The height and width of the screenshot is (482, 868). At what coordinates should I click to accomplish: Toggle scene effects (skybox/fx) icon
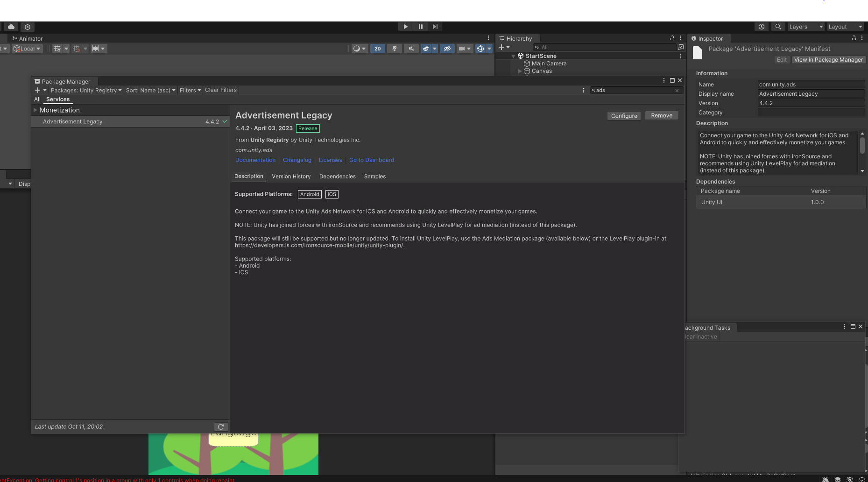pos(426,49)
